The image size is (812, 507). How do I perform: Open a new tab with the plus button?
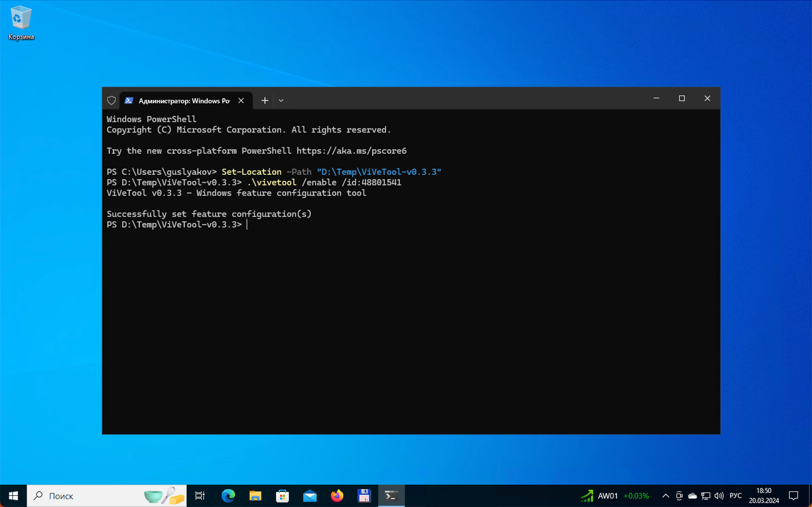tap(265, 101)
